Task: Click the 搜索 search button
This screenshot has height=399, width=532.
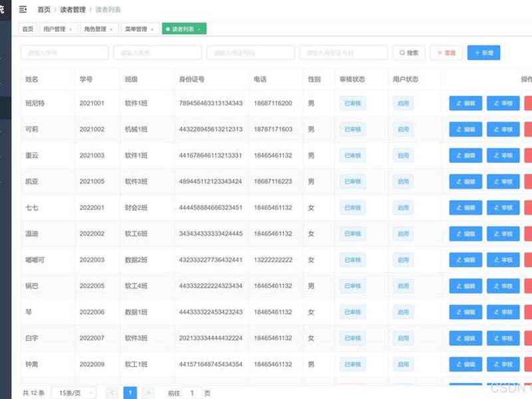Action: 409,53
